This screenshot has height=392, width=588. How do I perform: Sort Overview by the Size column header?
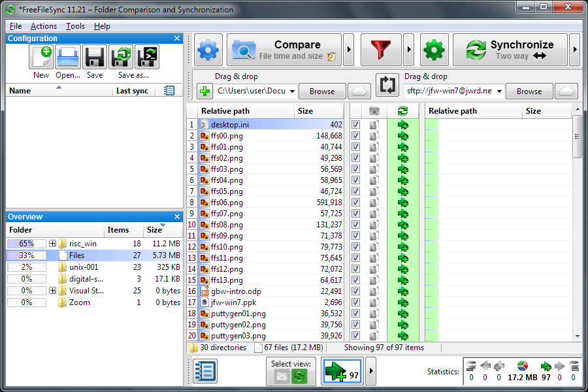click(x=163, y=230)
